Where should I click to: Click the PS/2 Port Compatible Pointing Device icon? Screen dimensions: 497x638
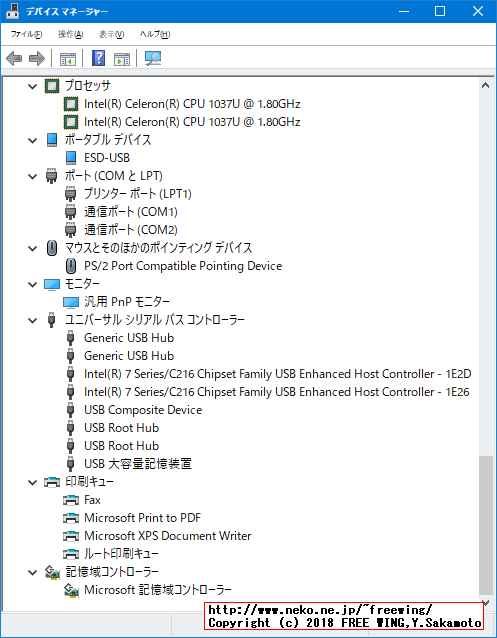pos(71,266)
